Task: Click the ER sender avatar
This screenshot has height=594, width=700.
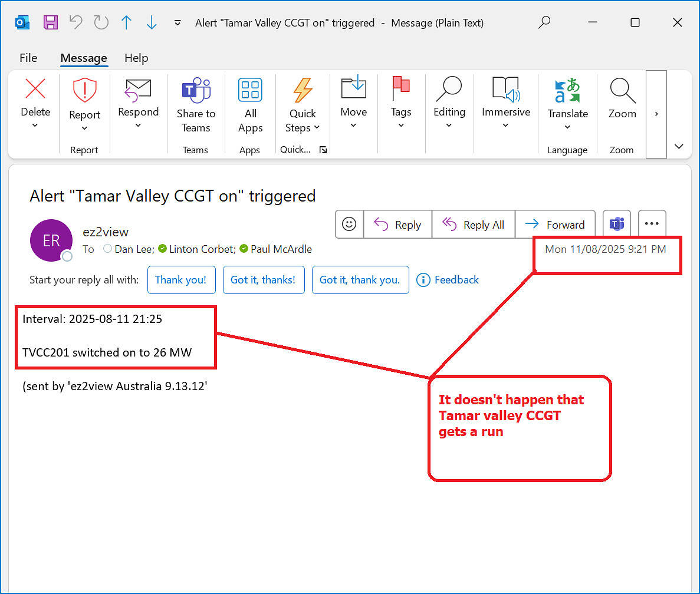Action: click(x=51, y=240)
